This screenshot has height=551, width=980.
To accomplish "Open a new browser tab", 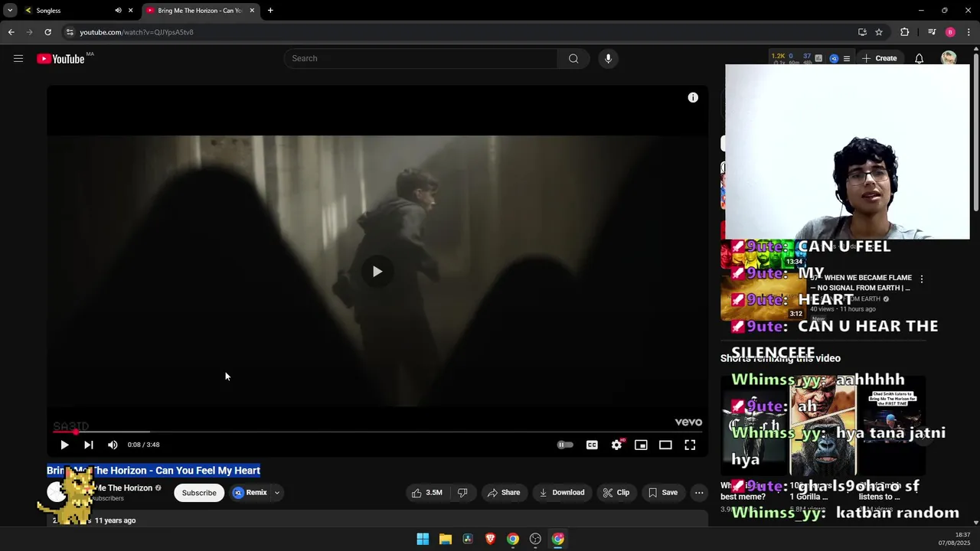I will tap(270, 11).
